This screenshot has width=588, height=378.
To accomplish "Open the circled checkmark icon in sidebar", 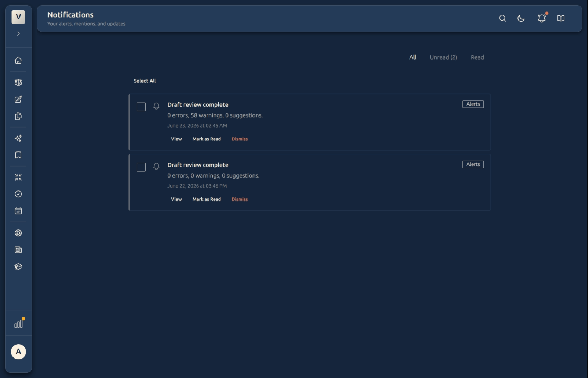I will click(18, 194).
